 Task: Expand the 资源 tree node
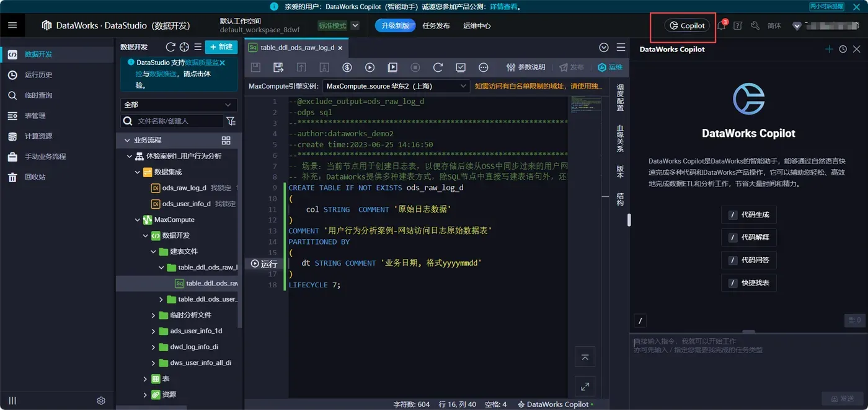[x=146, y=395]
